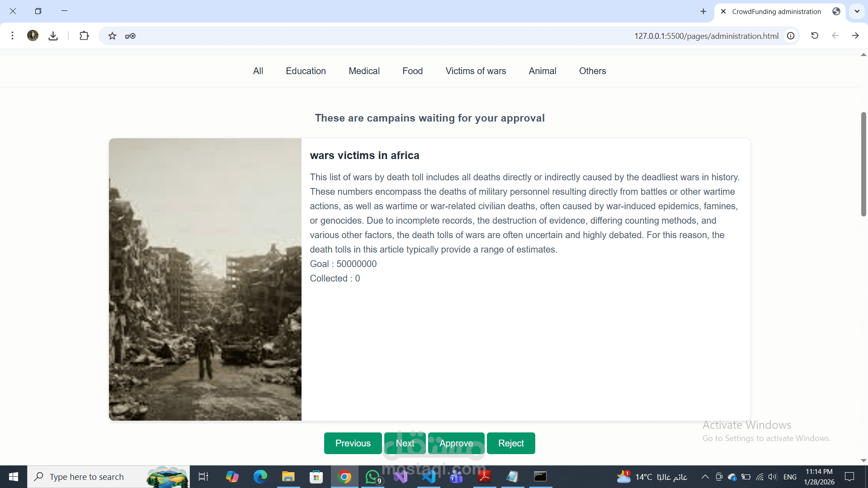
Task: Click the site information icon
Action: point(791,36)
